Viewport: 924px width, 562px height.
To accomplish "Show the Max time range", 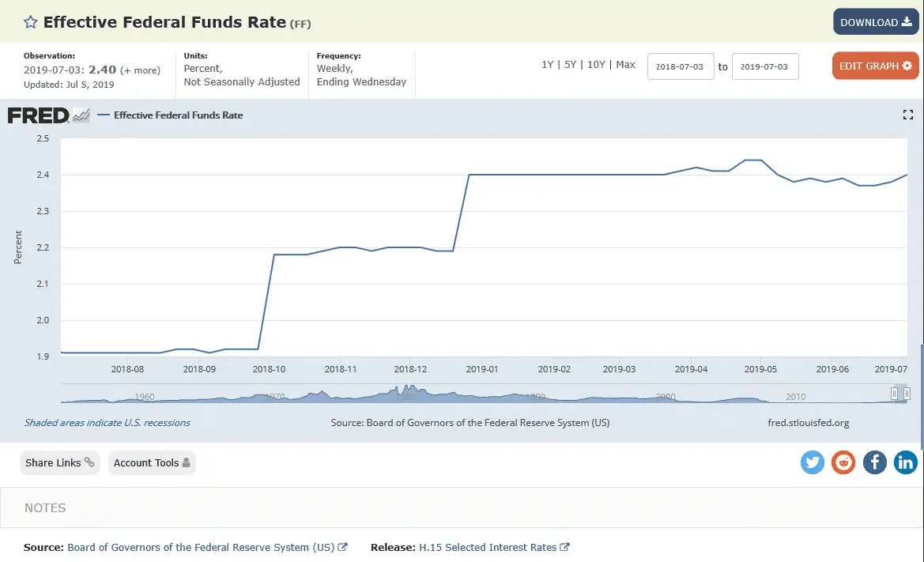I will [x=625, y=65].
